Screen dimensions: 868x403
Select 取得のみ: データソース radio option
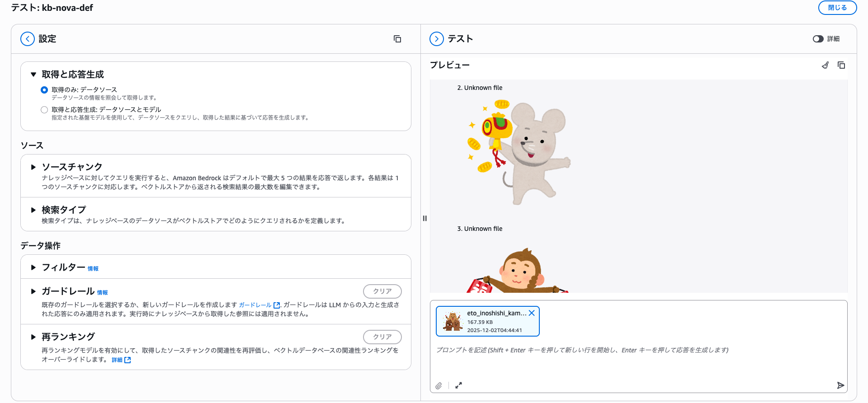[44, 90]
